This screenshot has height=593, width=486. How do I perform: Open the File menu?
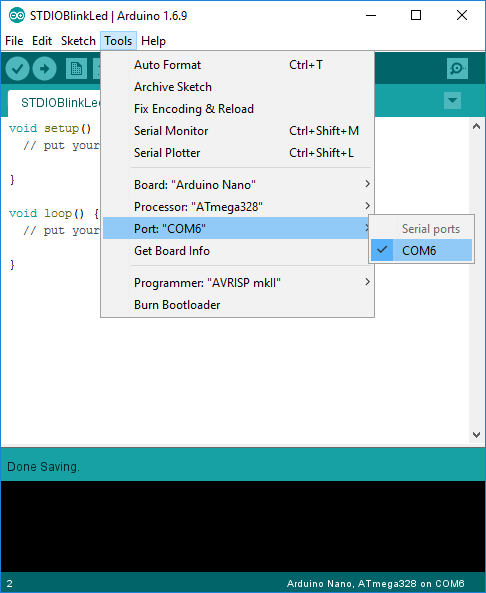(14, 41)
